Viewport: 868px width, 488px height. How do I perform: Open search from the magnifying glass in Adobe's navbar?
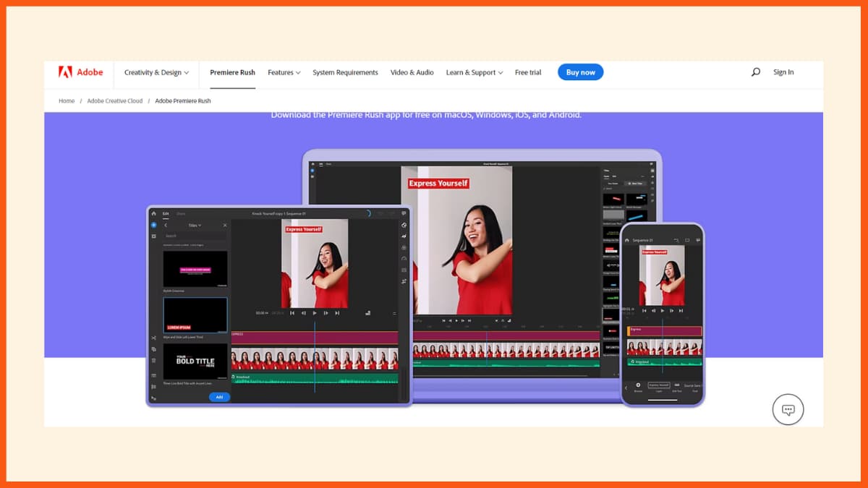coord(755,72)
